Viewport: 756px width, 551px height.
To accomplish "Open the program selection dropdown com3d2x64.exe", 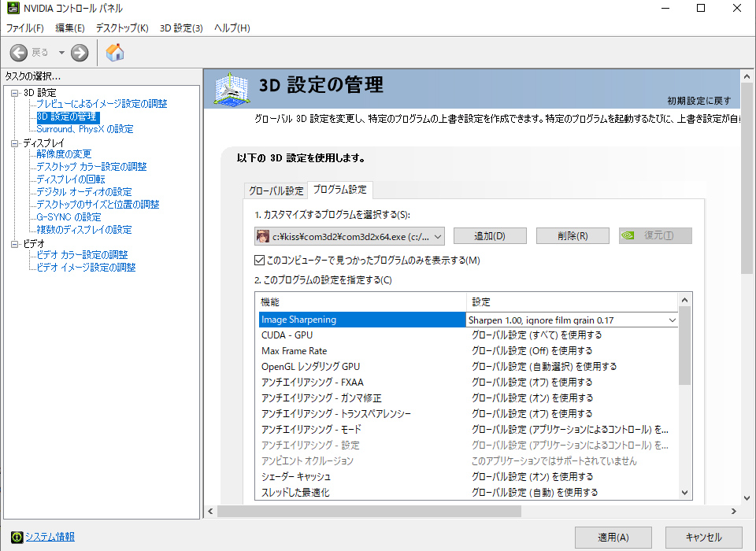I will tap(350, 236).
